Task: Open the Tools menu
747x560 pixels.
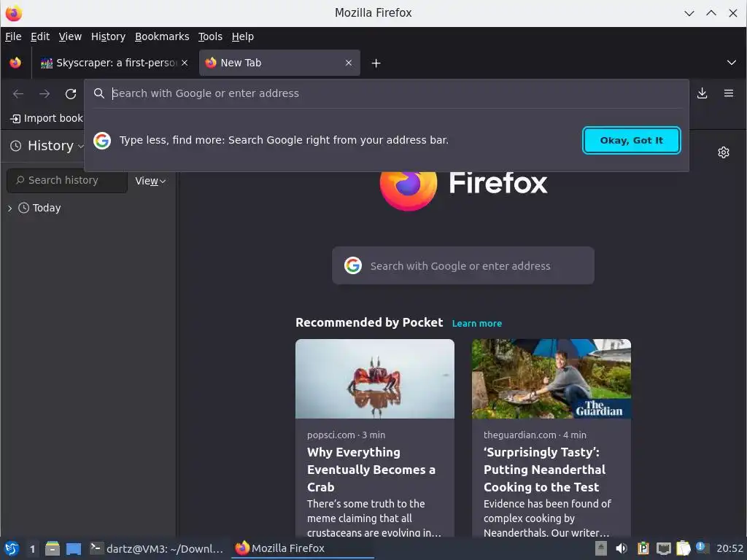Action: (210, 36)
